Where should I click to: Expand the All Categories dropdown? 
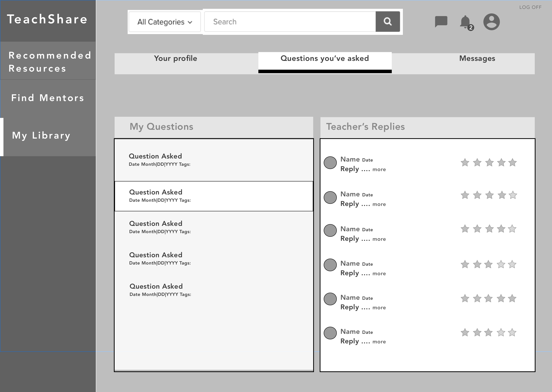click(165, 22)
